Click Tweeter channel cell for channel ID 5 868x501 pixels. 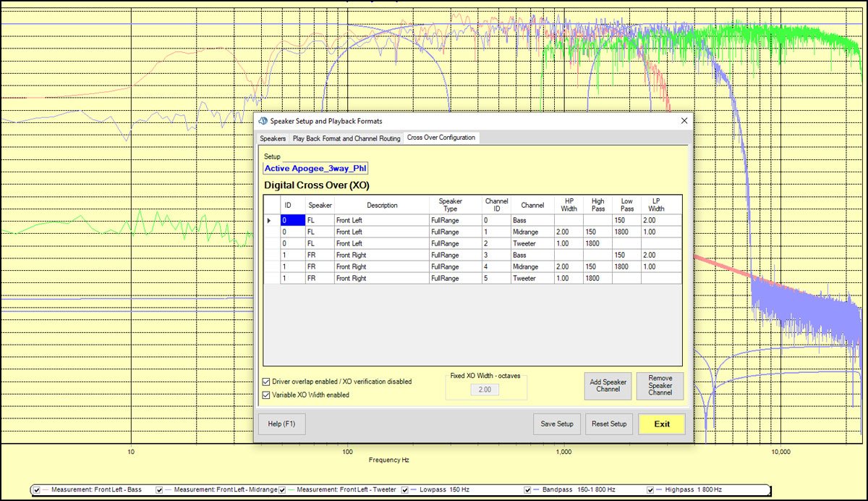click(x=532, y=278)
